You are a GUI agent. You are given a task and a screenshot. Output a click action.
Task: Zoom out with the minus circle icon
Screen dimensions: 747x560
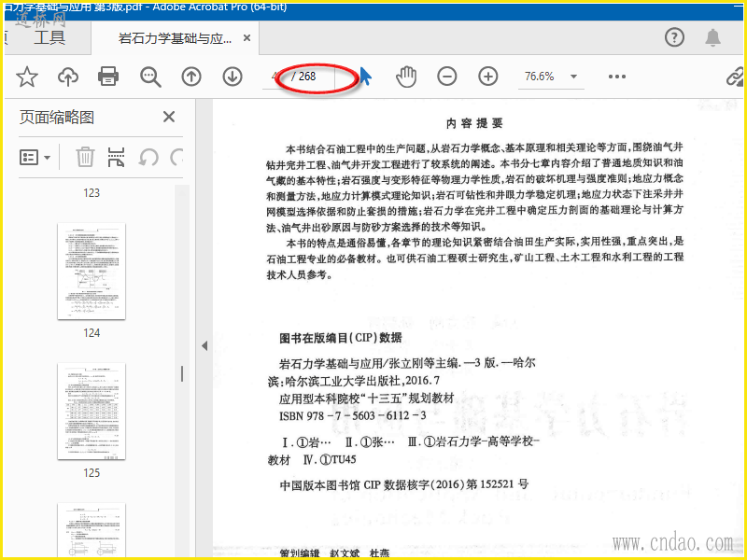[x=447, y=77]
